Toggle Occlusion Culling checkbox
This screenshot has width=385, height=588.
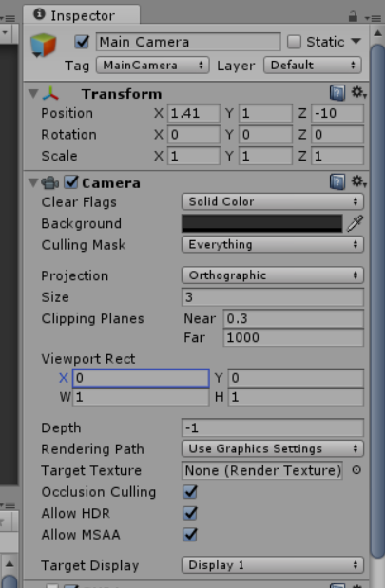(190, 492)
